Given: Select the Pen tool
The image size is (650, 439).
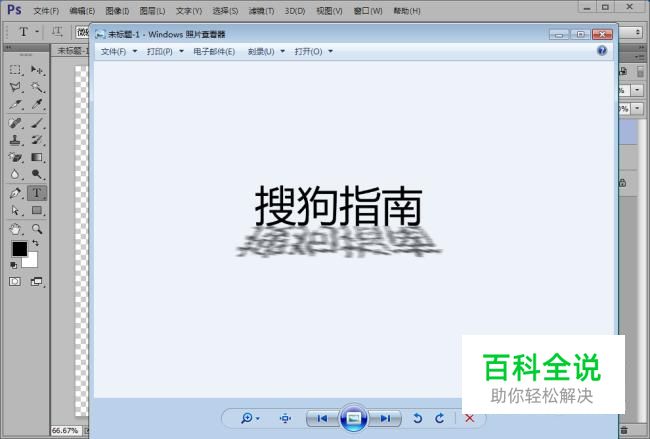Looking at the screenshot, I should click(x=15, y=193).
